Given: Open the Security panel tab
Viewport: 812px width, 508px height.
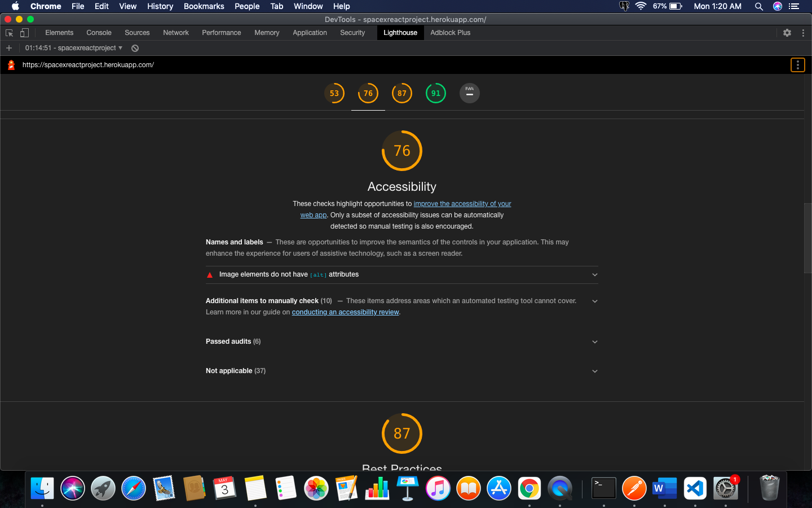Looking at the screenshot, I should tap(352, 33).
